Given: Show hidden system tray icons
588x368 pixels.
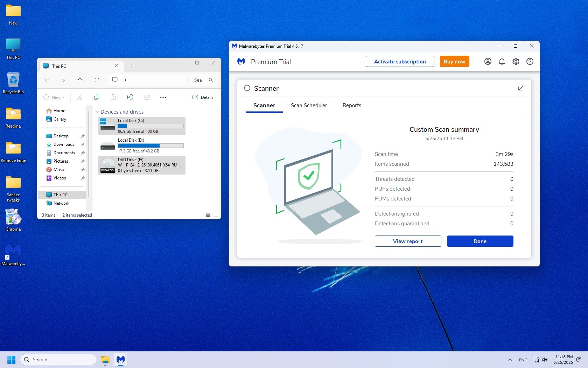Looking at the screenshot, I should (x=510, y=360).
